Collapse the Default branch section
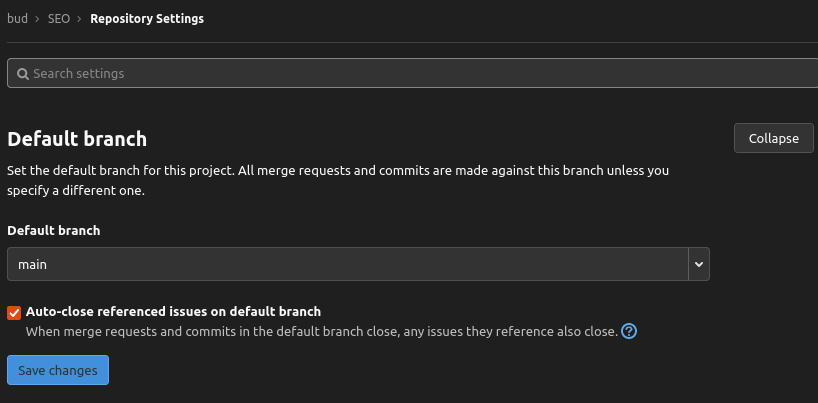The height and width of the screenshot is (403, 818). tap(774, 138)
